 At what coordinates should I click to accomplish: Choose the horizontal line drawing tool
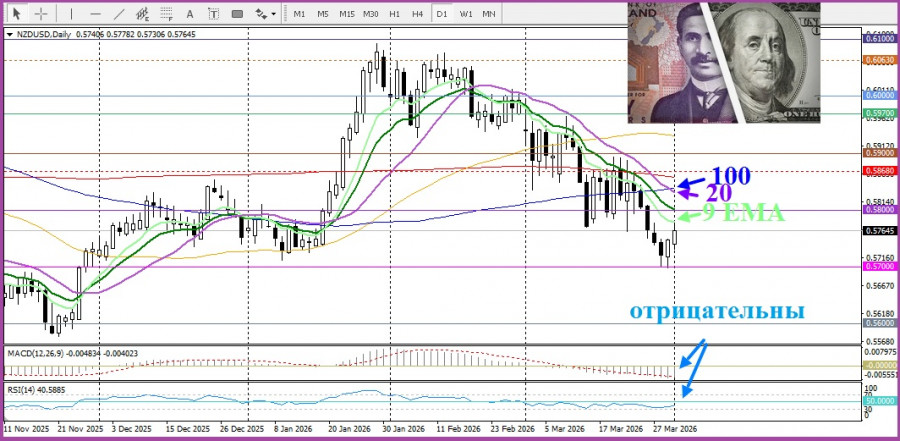(96, 13)
